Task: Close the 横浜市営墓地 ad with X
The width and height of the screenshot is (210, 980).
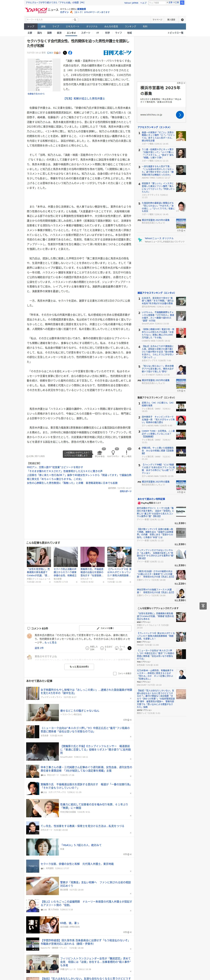Action: click(184, 83)
